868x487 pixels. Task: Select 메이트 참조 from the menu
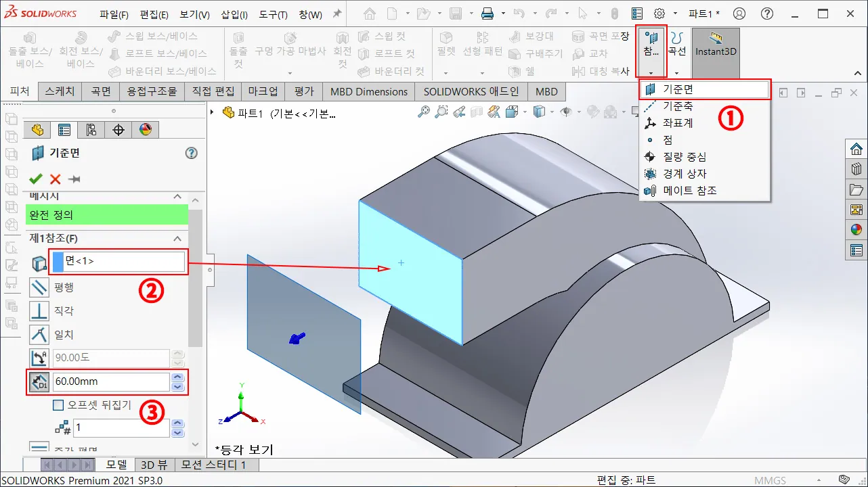(705, 191)
